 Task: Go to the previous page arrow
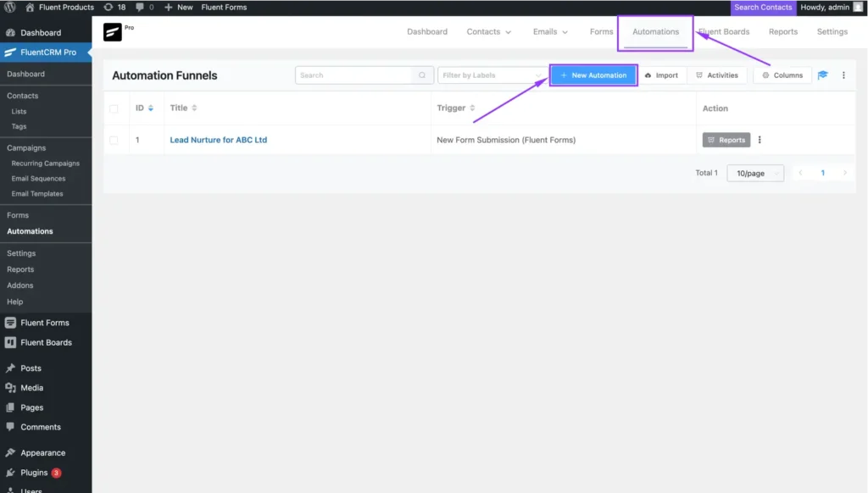[800, 173]
